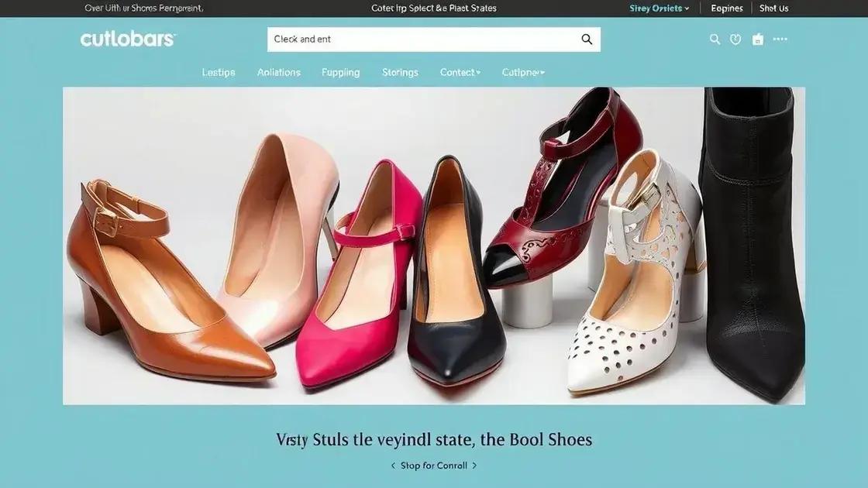
Task: Open the Lestips menu item
Action: click(x=218, y=73)
